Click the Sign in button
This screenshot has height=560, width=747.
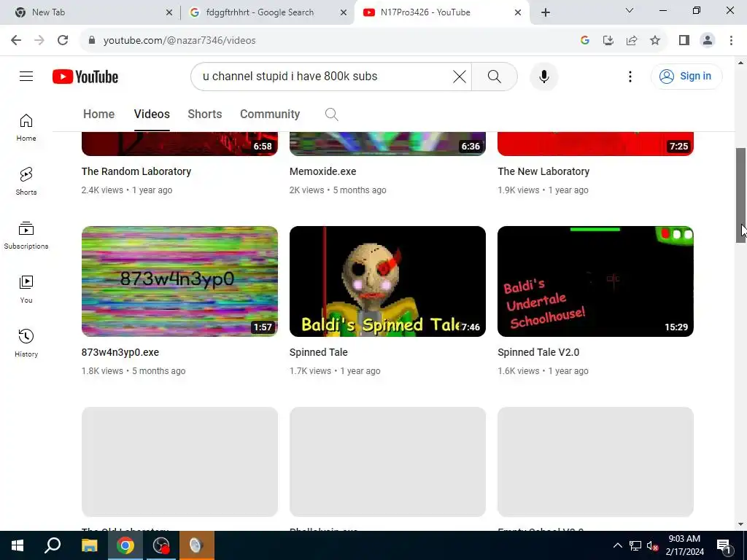pyautogui.click(x=686, y=76)
